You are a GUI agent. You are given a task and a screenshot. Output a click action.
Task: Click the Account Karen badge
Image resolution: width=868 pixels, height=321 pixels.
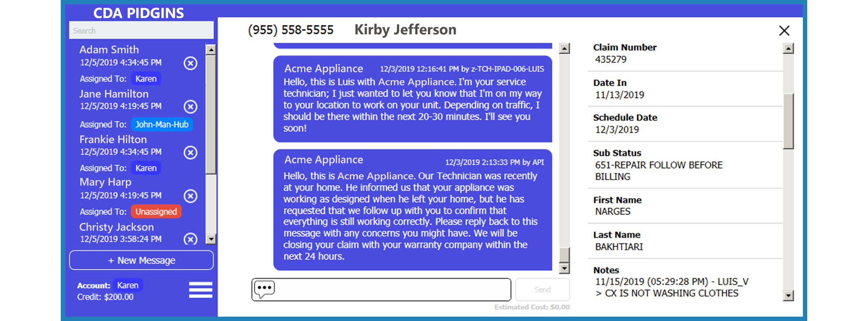[x=128, y=285]
